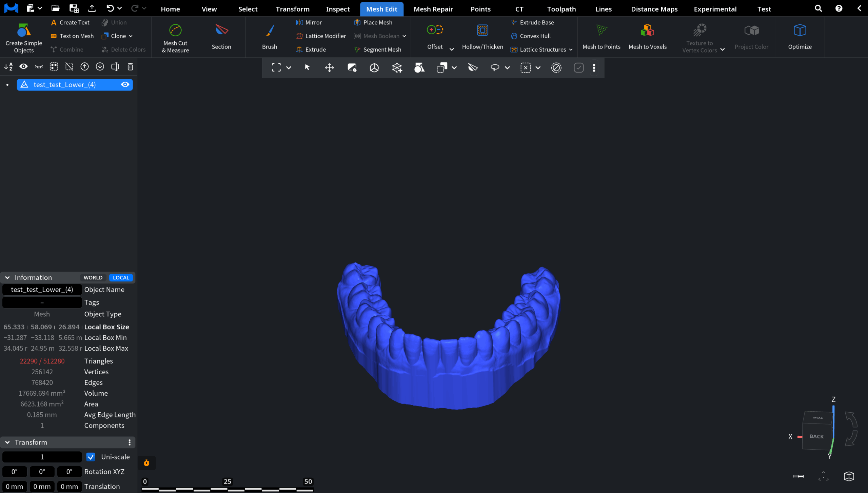
Task: Open the Section tool
Action: [x=221, y=37]
